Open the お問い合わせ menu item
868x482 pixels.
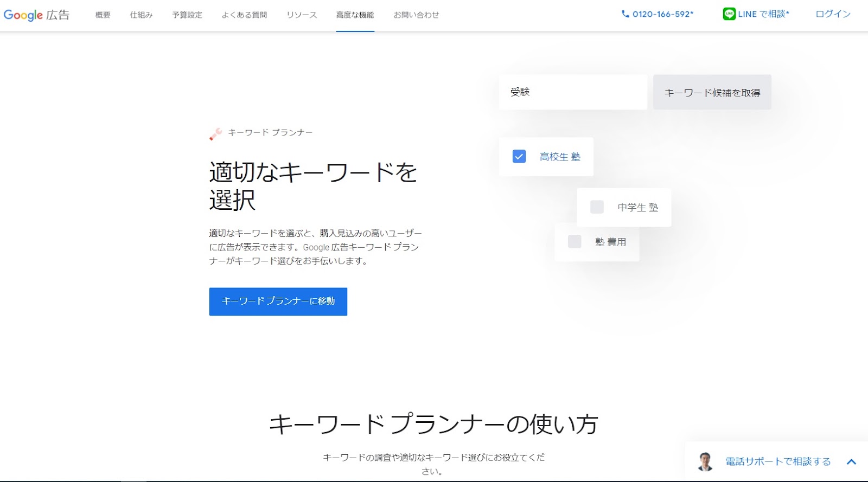pos(416,15)
